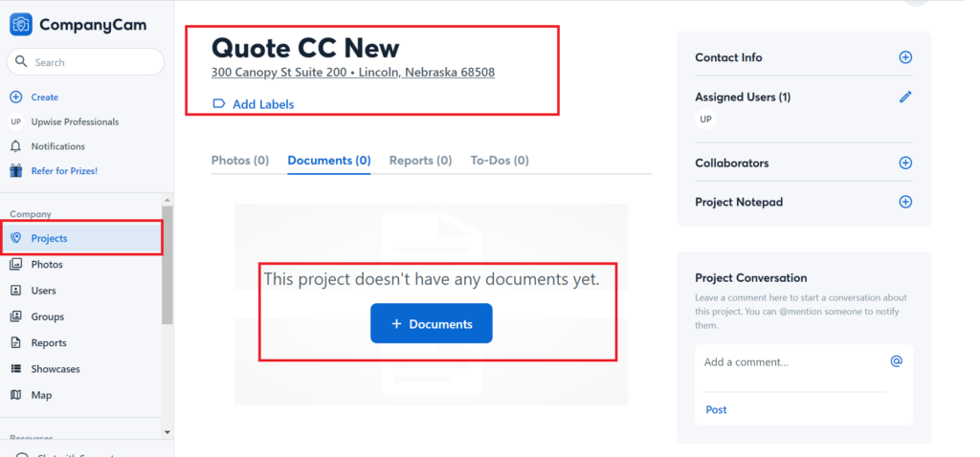Click the blue + Documents button
This screenshot has width=980, height=457.
432,323
